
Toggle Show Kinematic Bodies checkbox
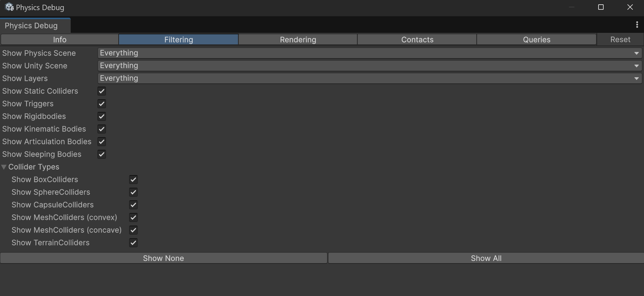pos(102,129)
